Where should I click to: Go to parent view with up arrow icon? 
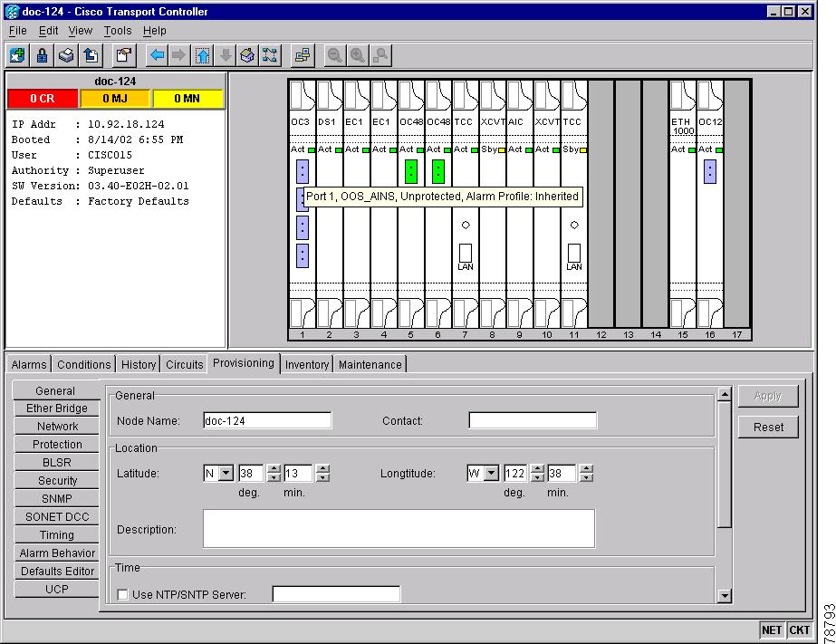point(203,55)
